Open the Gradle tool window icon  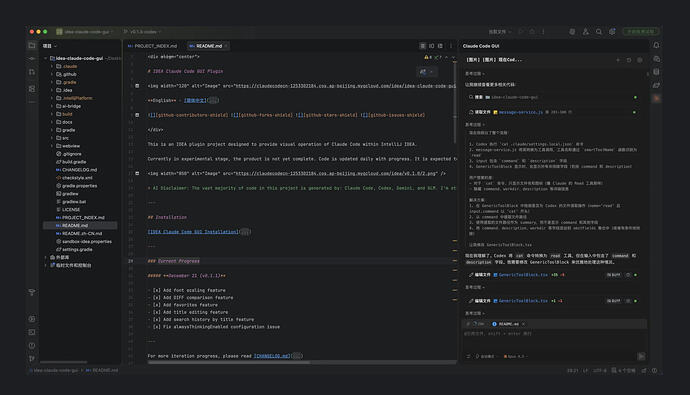(656, 85)
